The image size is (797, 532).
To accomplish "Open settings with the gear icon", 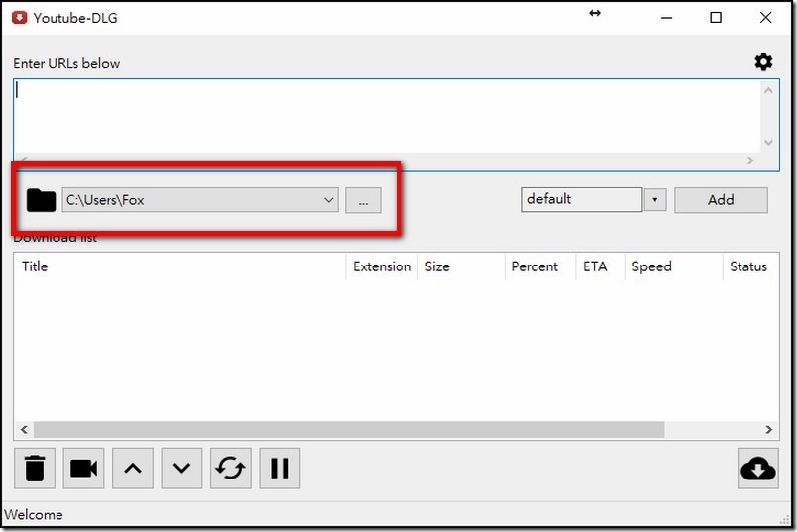I will point(763,62).
